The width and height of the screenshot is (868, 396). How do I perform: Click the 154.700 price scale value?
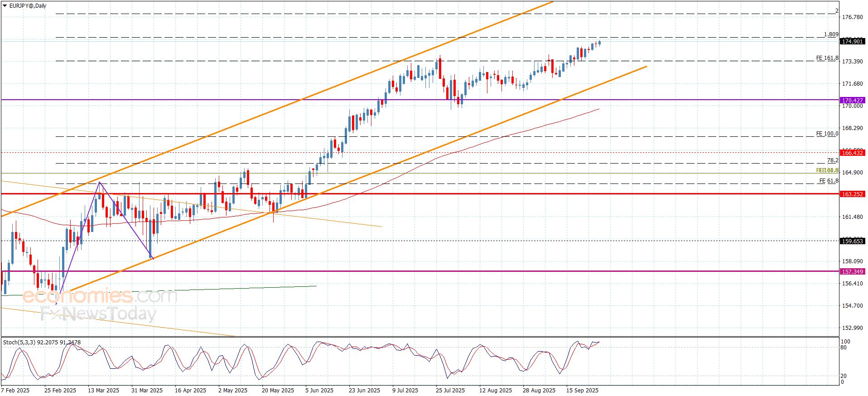pyautogui.click(x=852, y=306)
